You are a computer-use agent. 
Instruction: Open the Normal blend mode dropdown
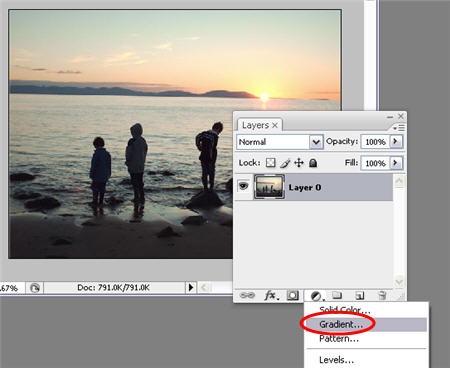[316, 142]
